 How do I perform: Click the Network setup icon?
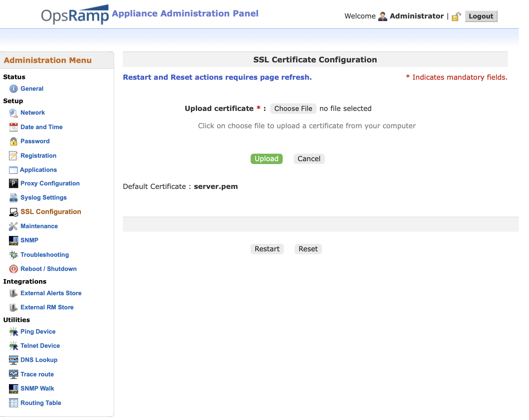pyautogui.click(x=13, y=113)
